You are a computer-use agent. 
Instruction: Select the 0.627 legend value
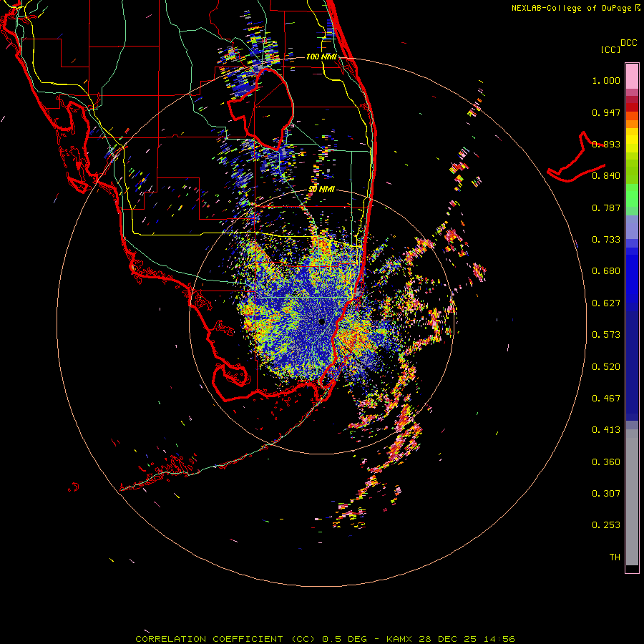(x=606, y=303)
